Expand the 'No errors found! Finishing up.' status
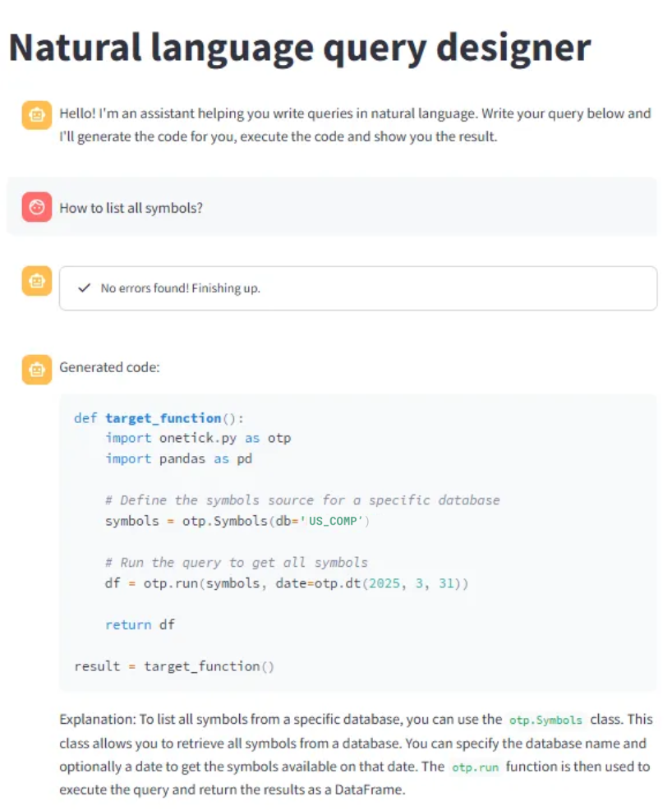This screenshot has height=810, width=672. (358, 288)
